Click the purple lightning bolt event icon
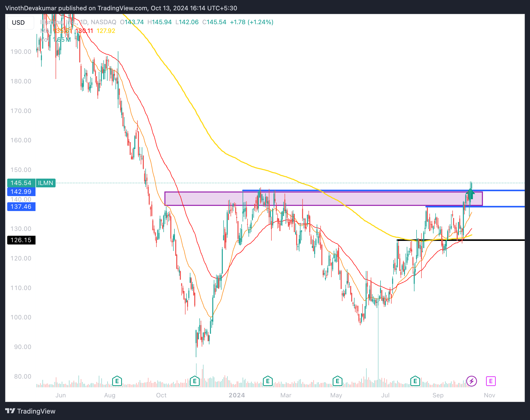Screen dimensions: 530x420 [x=471, y=381]
